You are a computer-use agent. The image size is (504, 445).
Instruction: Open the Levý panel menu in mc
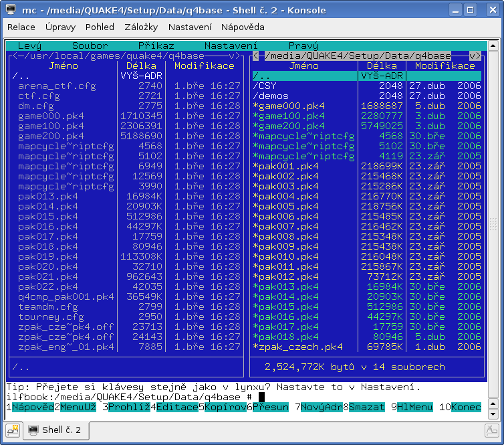click(x=29, y=46)
